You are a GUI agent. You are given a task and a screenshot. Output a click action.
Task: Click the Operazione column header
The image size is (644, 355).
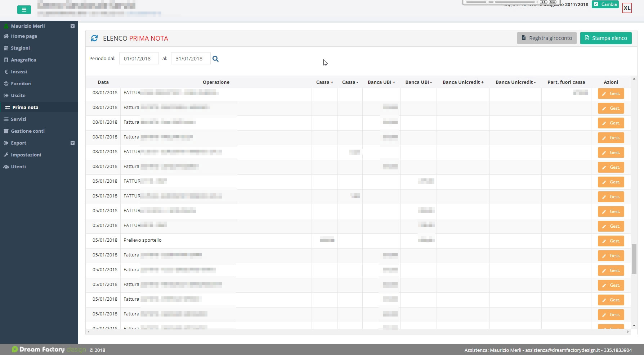tap(216, 82)
